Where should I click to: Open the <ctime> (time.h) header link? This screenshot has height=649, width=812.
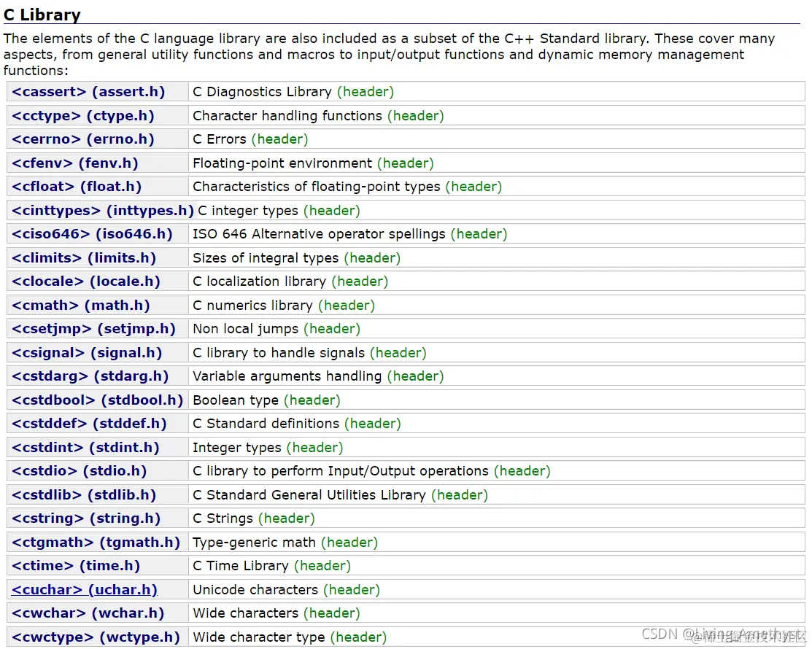click(x=76, y=565)
